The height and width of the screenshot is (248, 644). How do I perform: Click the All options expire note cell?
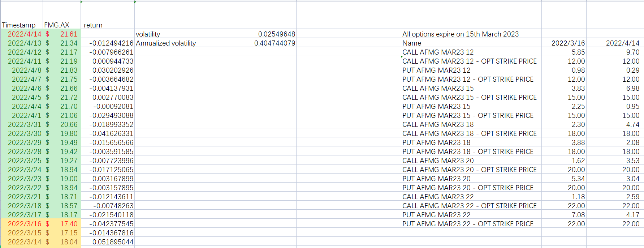[471, 34]
